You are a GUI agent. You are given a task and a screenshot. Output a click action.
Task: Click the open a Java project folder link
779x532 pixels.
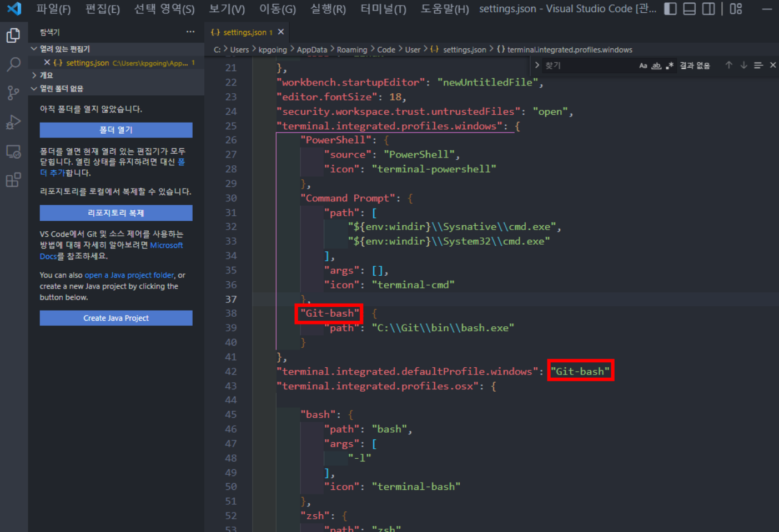point(129,275)
